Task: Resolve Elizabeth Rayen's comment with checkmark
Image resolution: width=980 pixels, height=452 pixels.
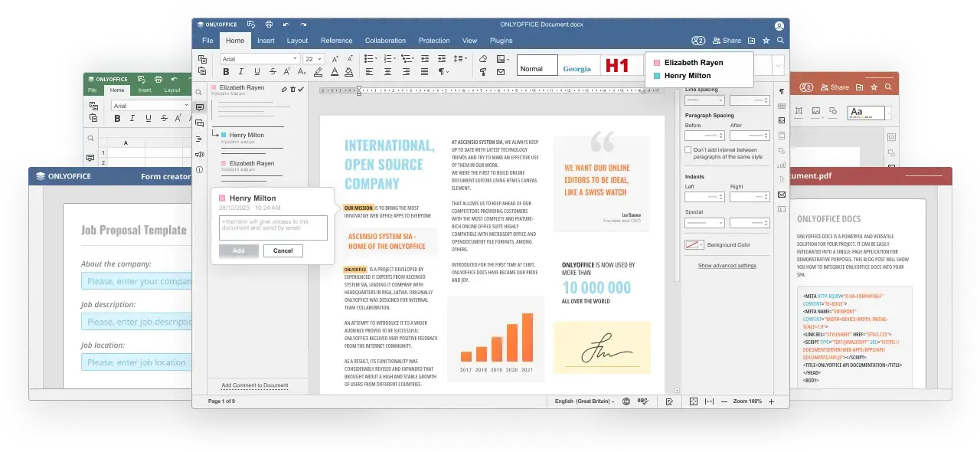Action: pyautogui.click(x=301, y=89)
